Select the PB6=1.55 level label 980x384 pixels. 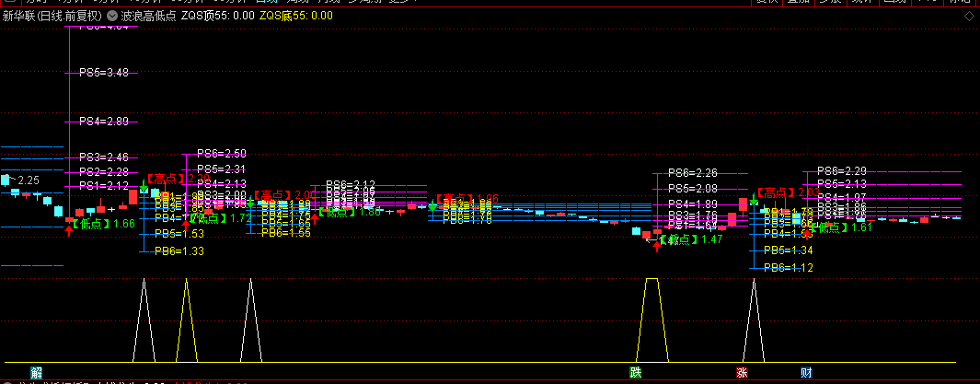click(285, 233)
